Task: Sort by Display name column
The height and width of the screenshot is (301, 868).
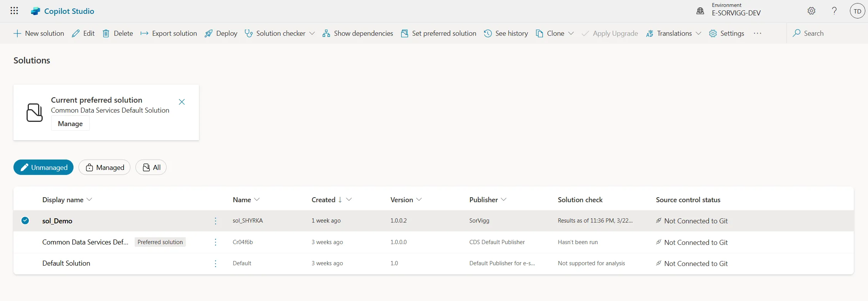Action: (67, 200)
